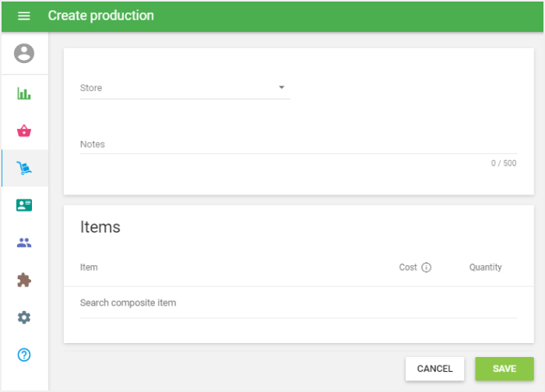This screenshot has height=392, width=545.
Task: Click the SAVE button
Action: pyautogui.click(x=505, y=369)
